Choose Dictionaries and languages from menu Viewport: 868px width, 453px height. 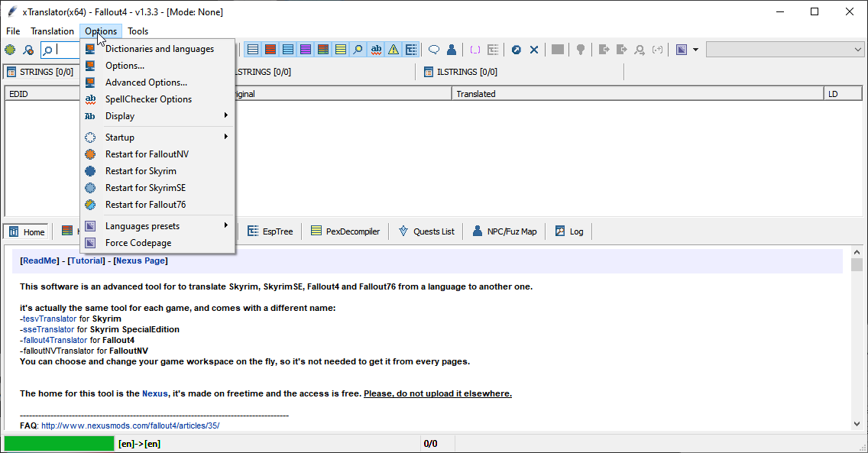[x=157, y=49]
